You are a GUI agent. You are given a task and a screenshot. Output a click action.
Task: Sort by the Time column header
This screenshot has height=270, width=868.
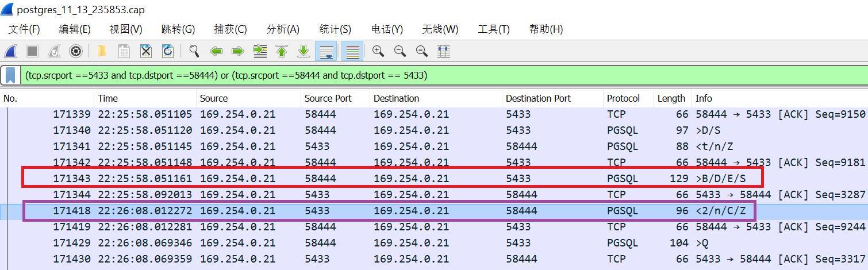point(107,98)
